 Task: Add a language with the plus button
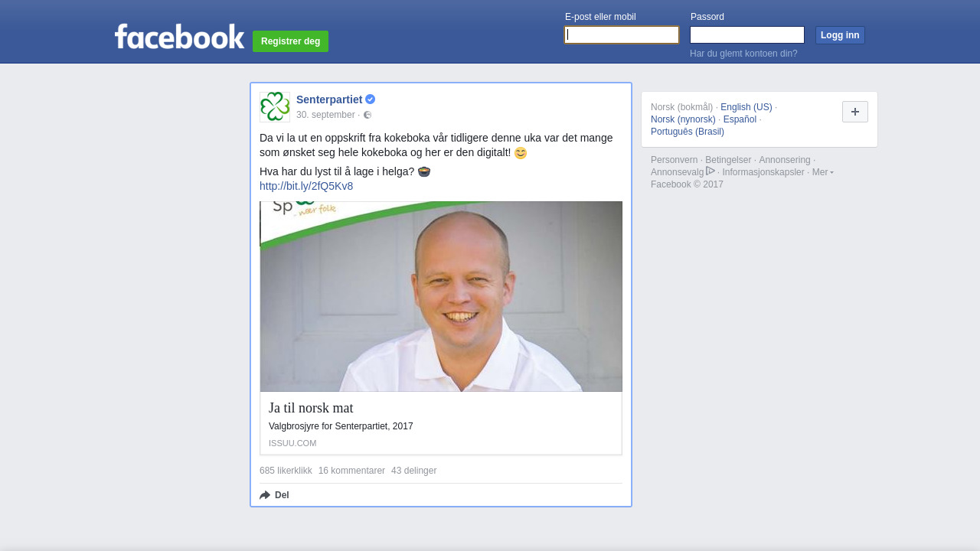pos(855,112)
